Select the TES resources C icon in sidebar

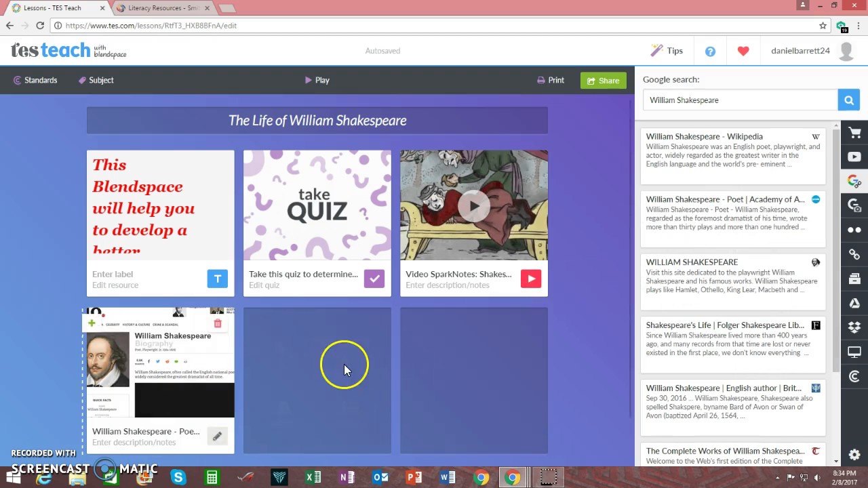click(x=854, y=377)
